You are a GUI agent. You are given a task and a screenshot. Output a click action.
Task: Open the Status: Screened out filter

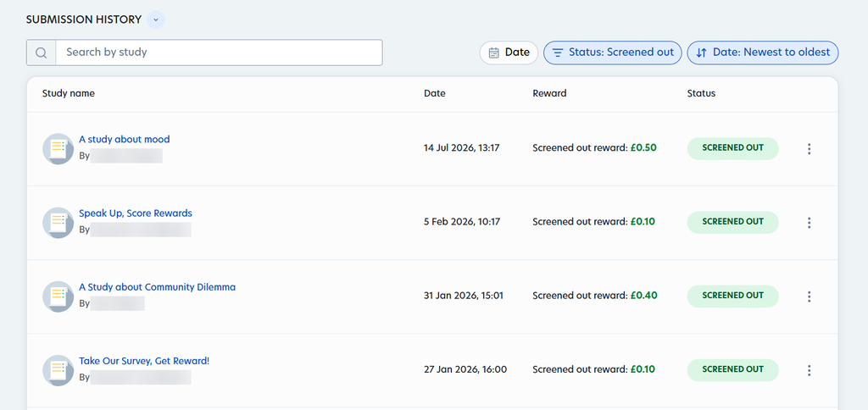[613, 53]
